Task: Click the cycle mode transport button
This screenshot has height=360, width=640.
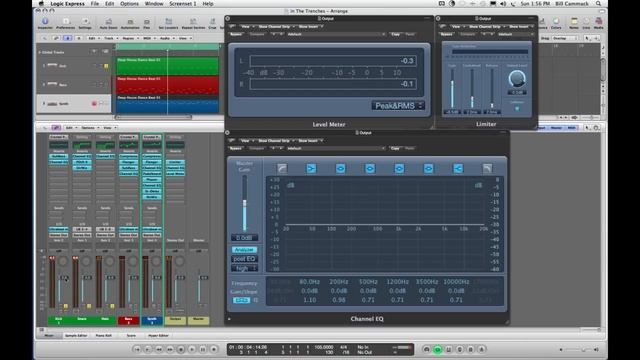Action: coord(438,349)
